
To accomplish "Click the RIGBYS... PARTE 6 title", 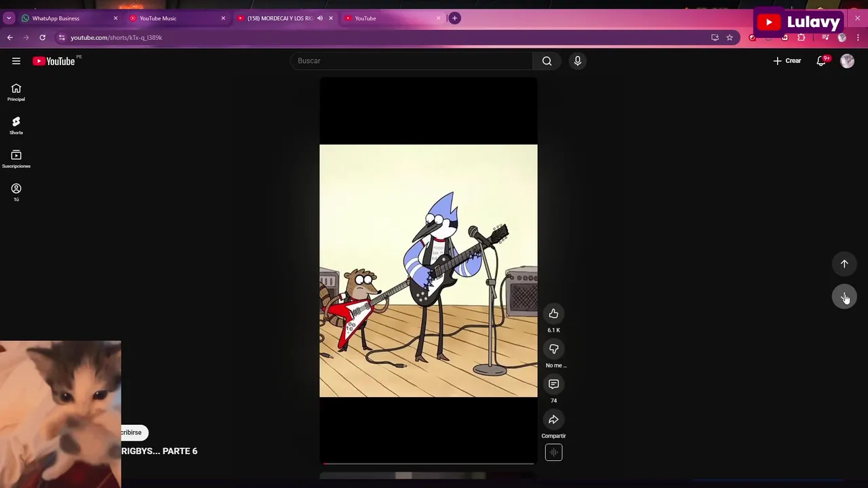I will [159, 451].
